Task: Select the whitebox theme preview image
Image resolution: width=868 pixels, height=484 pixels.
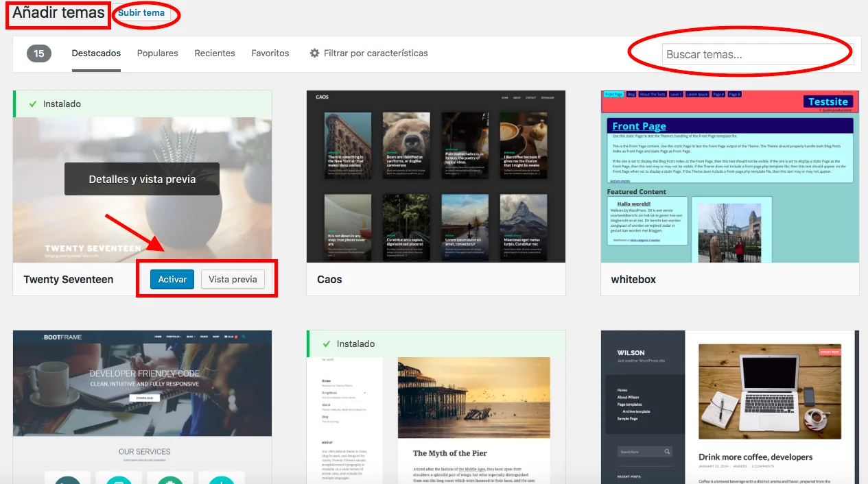Action: click(x=729, y=176)
